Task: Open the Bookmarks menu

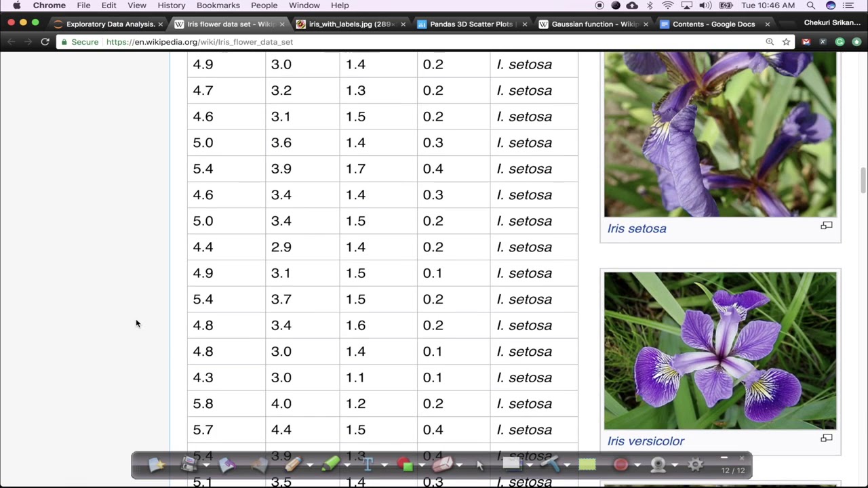Action: [x=218, y=5]
